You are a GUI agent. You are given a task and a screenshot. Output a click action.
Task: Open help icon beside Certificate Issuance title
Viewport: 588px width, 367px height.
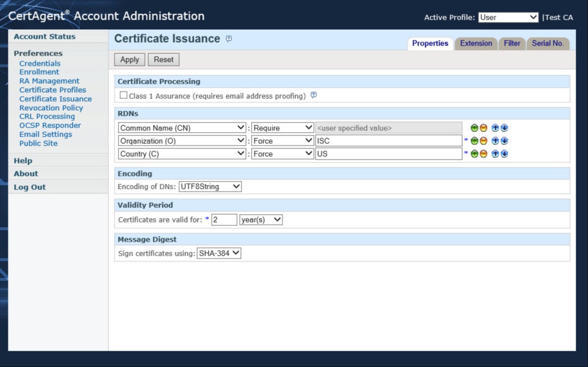pos(229,39)
